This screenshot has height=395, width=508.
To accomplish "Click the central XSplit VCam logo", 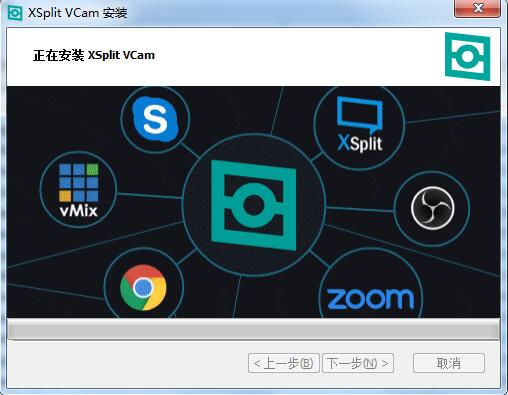I will [254, 205].
